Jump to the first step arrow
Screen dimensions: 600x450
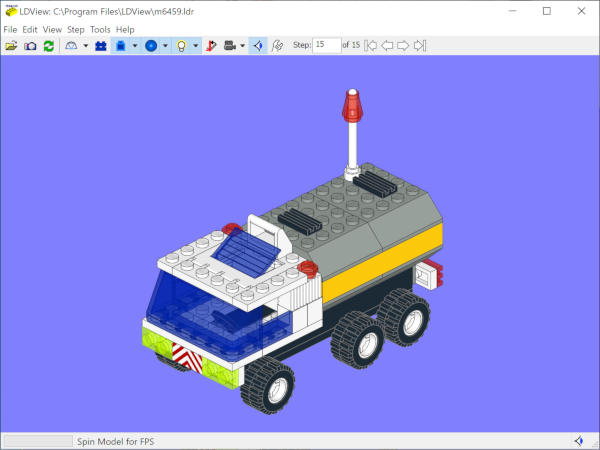[x=371, y=45]
